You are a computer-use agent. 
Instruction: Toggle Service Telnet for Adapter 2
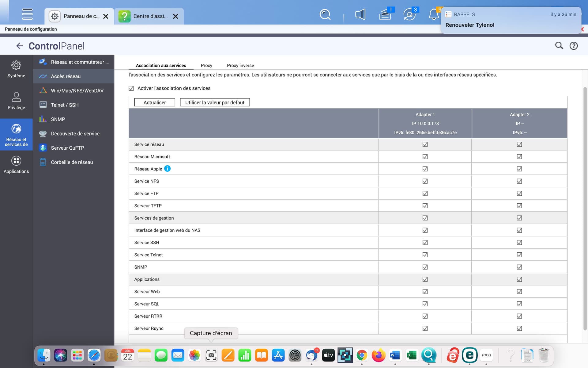point(519,255)
